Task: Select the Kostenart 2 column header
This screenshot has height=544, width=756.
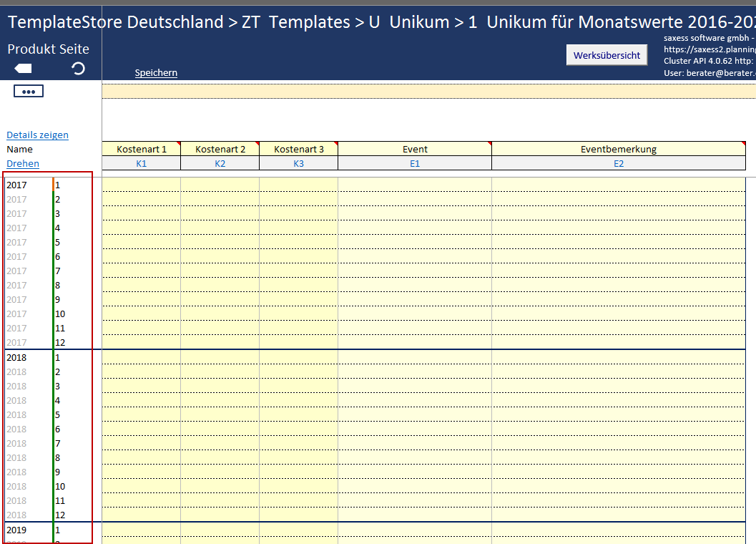Action: point(220,149)
